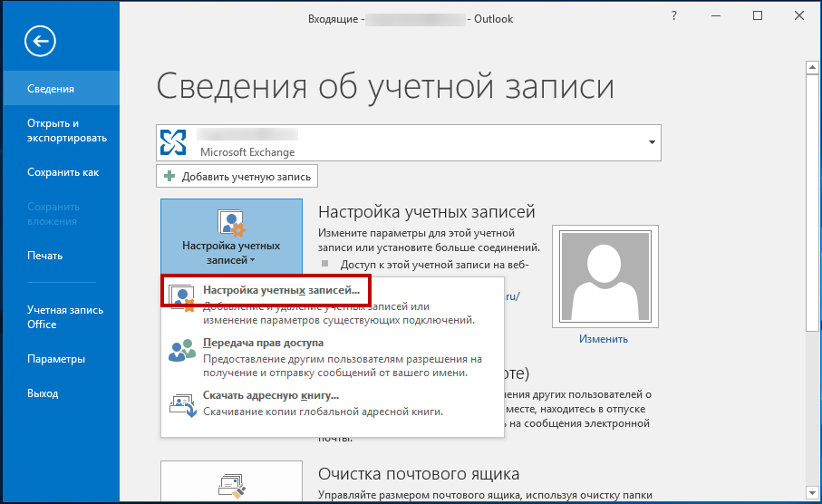The width and height of the screenshot is (822, 504).
Task: Click the vertical scrollbar down arrow
Action: tap(812, 492)
